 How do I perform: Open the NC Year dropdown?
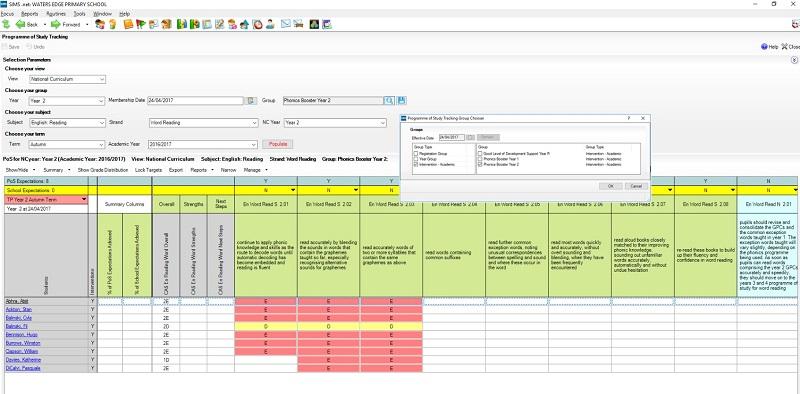click(335, 122)
